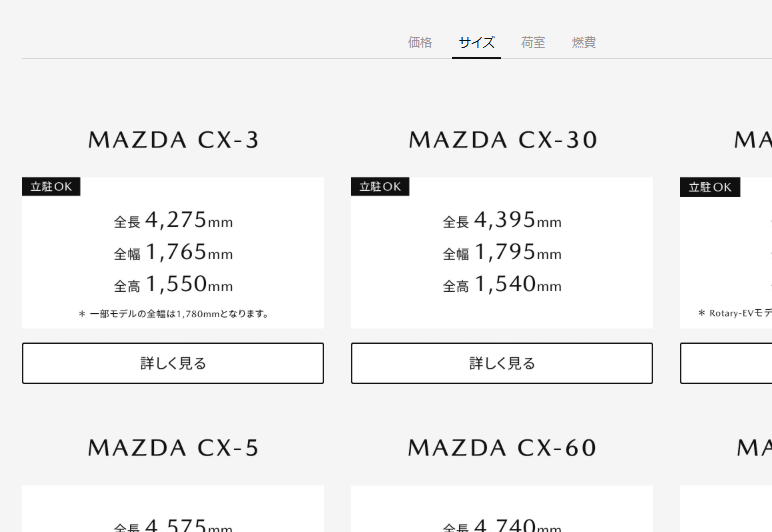Click the 立駐OK badge on third card
This screenshot has width=772, height=532.
710,187
